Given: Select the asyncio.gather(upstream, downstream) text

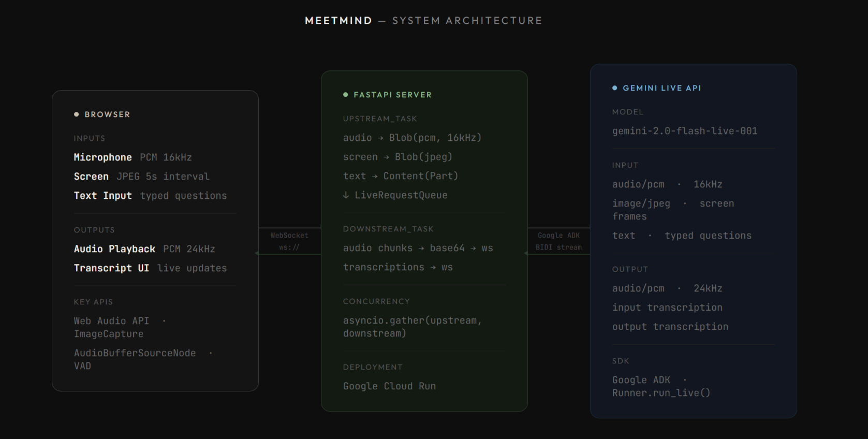Looking at the screenshot, I should tap(412, 327).
